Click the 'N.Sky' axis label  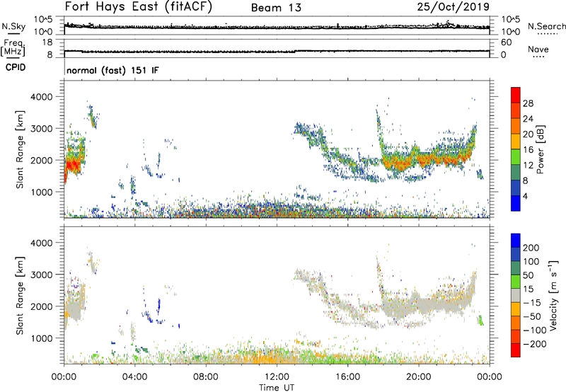(13, 26)
